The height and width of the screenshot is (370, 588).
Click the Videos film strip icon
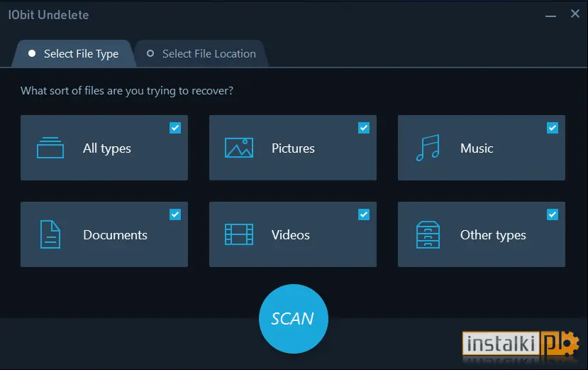239,234
